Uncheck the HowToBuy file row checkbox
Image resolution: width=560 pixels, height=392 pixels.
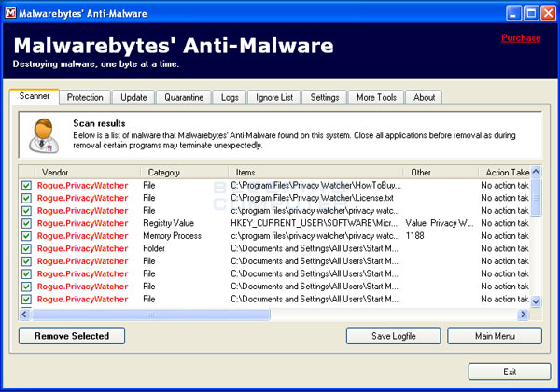[26, 186]
